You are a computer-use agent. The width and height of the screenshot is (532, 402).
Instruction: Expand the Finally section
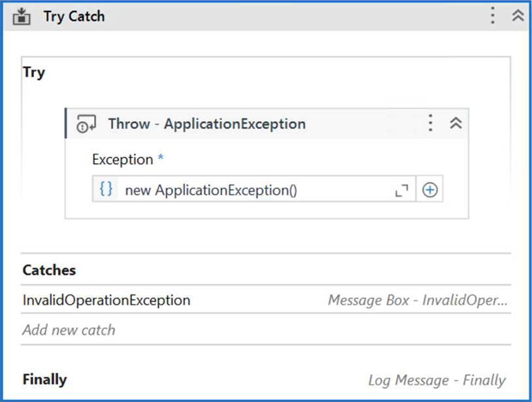[x=44, y=380]
